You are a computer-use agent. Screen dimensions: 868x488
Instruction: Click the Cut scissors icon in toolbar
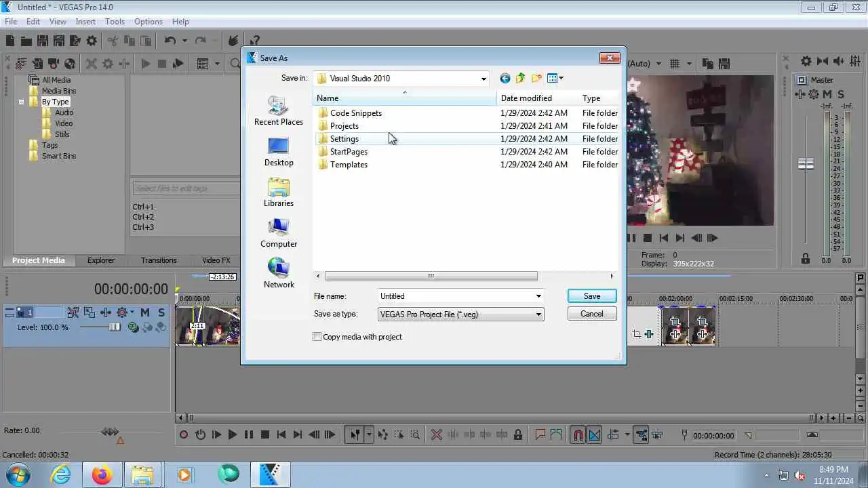[x=113, y=41]
